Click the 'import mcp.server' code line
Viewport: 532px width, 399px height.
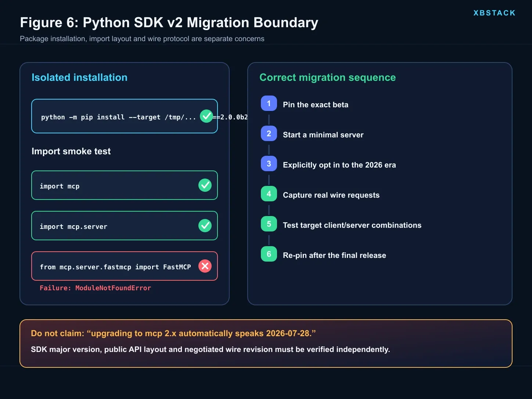[73, 227]
